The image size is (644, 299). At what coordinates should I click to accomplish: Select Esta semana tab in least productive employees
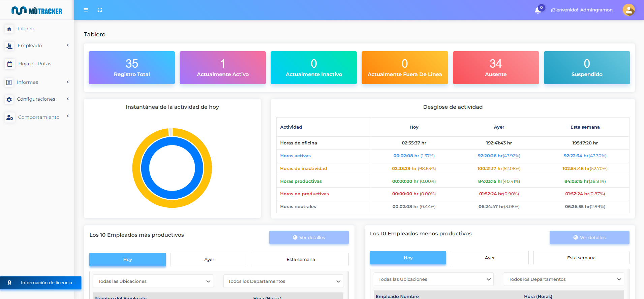[x=581, y=258]
